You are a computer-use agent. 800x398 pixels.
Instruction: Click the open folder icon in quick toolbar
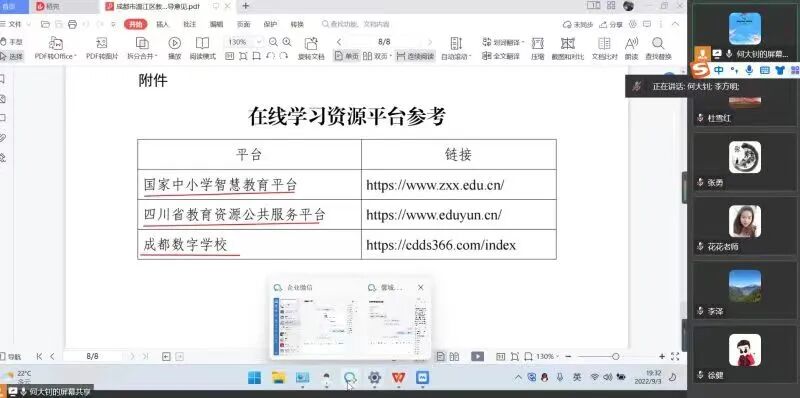(x=45, y=24)
